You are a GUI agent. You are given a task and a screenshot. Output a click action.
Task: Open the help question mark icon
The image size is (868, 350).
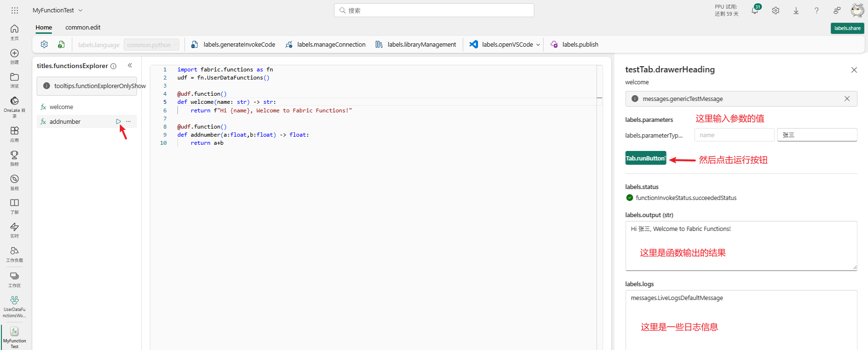coord(817,10)
